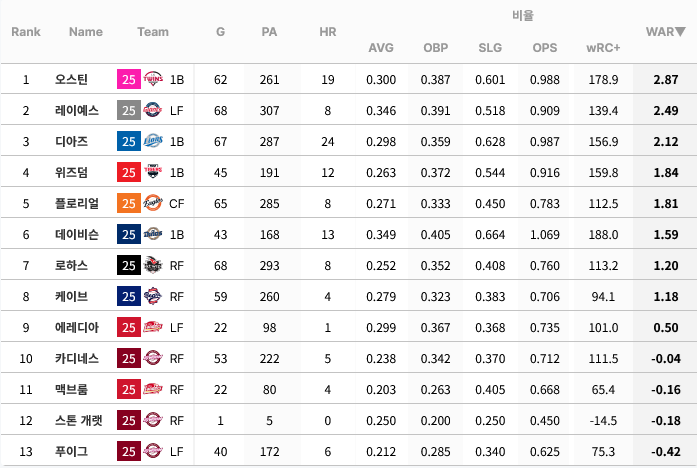The width and height of the screenshot is (697, 468).
Task: Click the HR column header
Action: [x=328, y=32]
